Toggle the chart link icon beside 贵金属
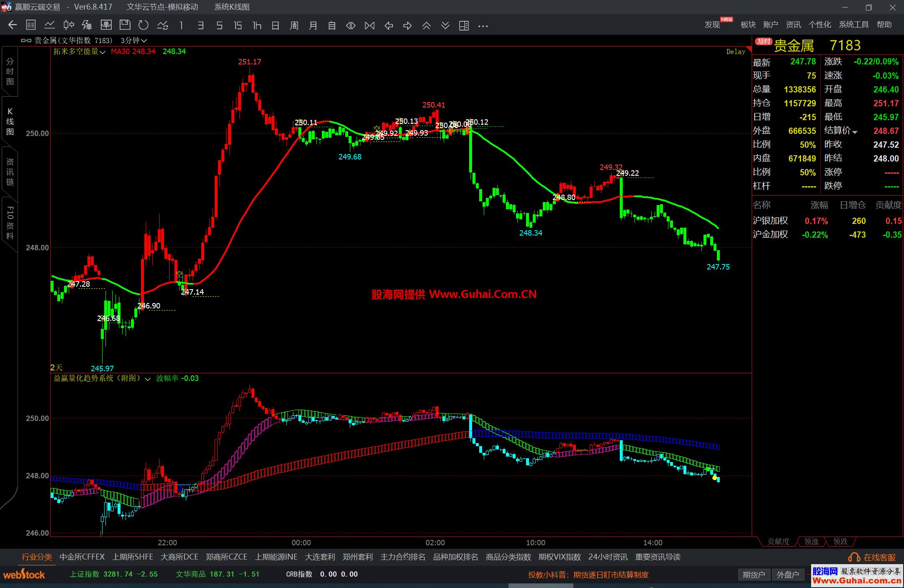 (x=26, y=41)
